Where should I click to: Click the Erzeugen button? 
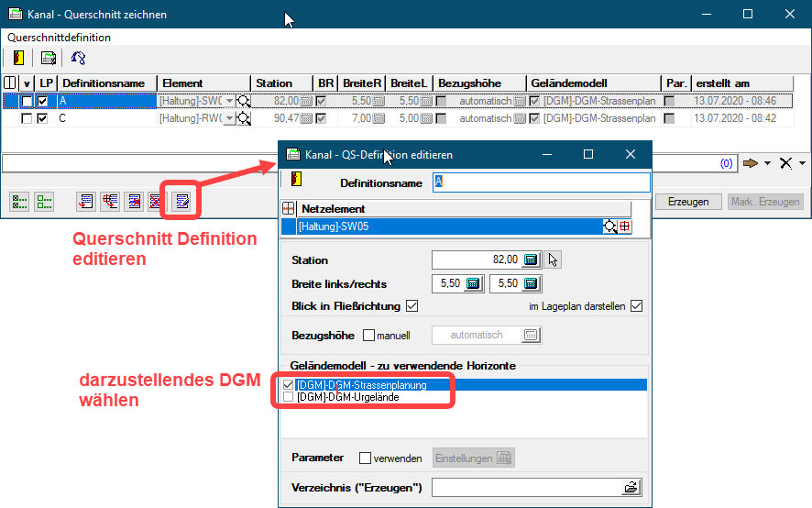point(687,202)
